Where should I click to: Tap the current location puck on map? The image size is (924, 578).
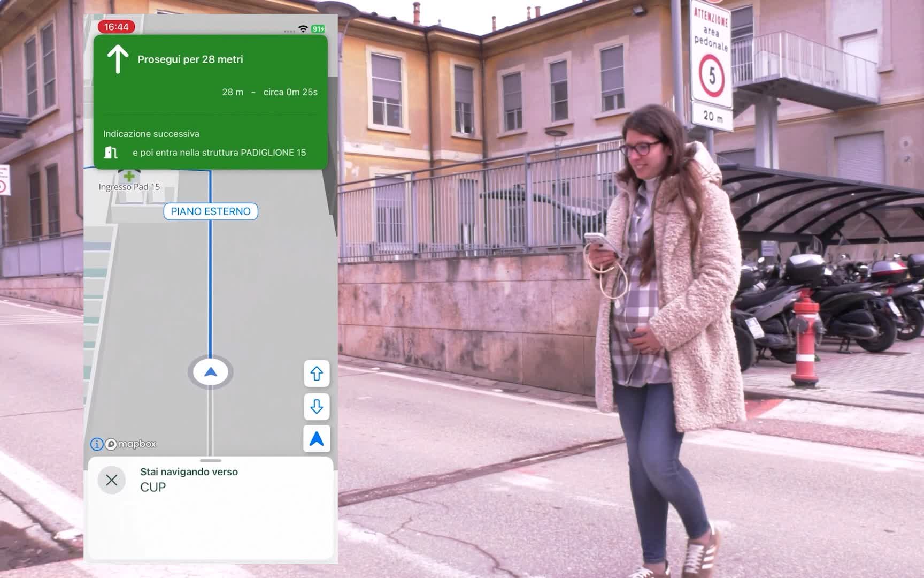[211, 372]
